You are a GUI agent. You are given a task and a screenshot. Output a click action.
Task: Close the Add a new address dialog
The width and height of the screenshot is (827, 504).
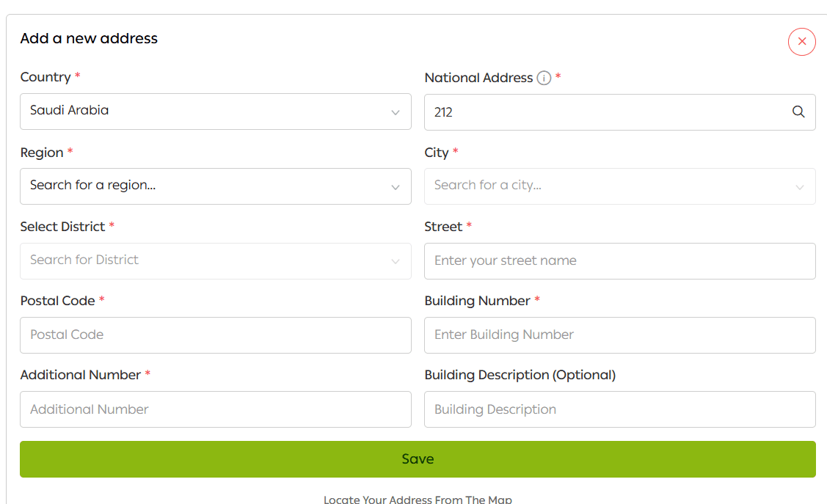801,42
